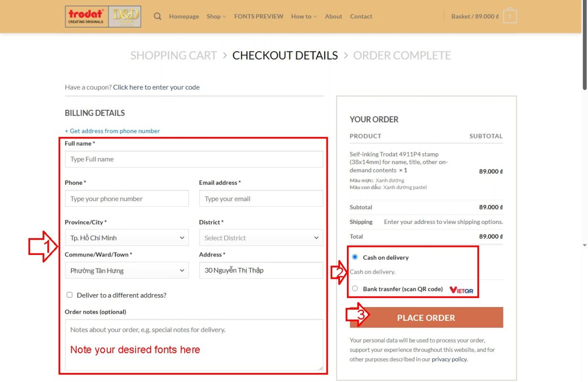
Task: Expand the Select District dropdown
Action: point(261,238)
